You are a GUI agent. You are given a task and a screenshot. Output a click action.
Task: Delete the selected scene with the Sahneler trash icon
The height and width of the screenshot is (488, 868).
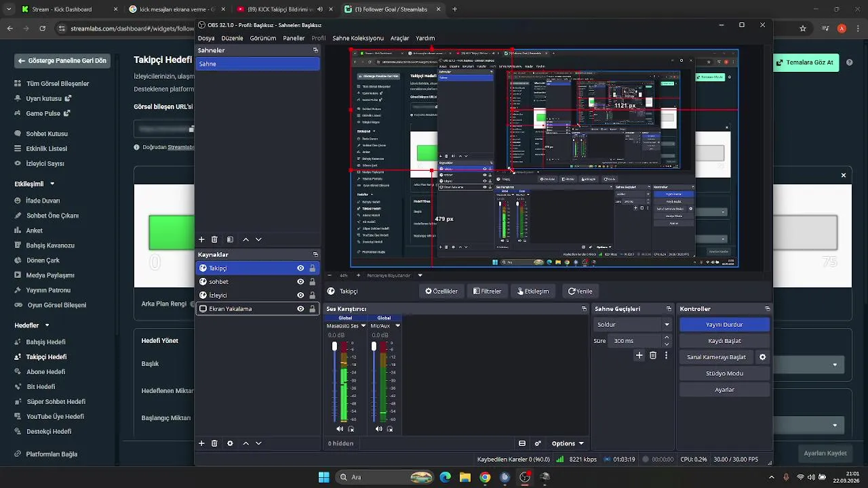tap(214, 239)
